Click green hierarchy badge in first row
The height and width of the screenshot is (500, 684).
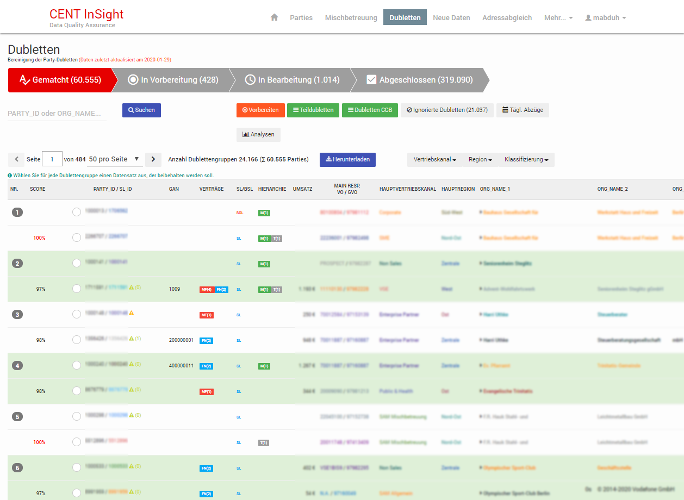click(x=263, y=212)
